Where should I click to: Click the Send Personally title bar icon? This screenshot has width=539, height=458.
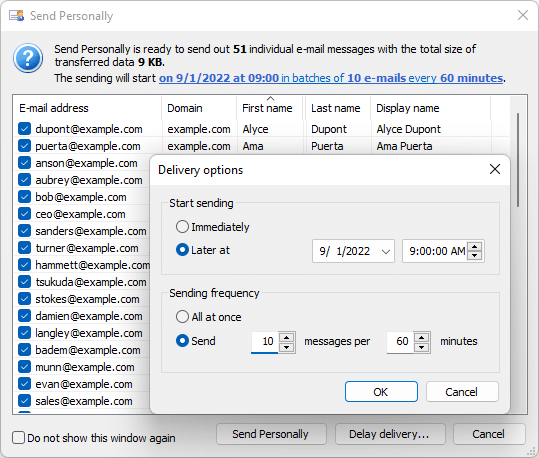(x=16, y=15)
